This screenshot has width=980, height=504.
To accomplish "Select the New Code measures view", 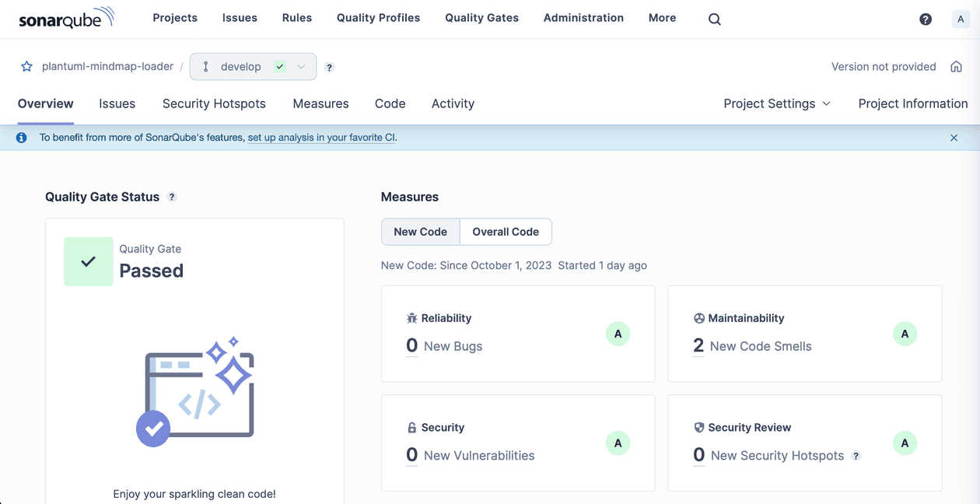I will point(420,231).
